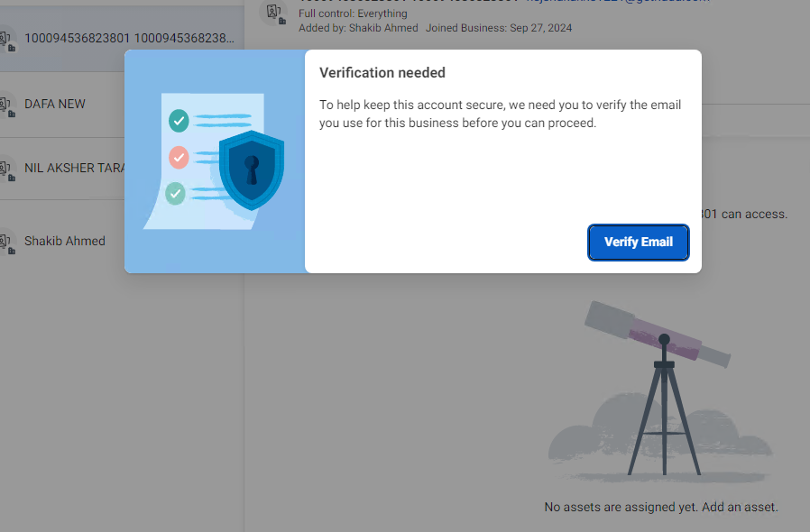Click the bottom green checkmark circle

(x=176, y=192)
